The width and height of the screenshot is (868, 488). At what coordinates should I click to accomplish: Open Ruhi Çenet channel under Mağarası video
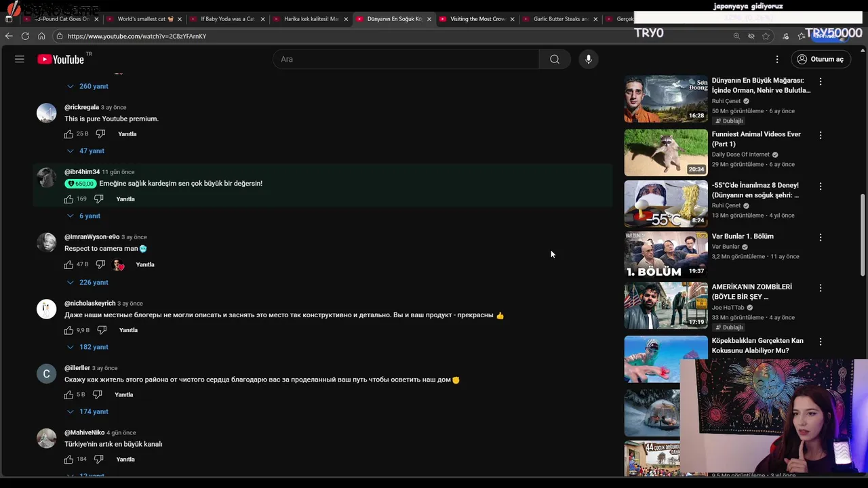(x=726, y=101)
